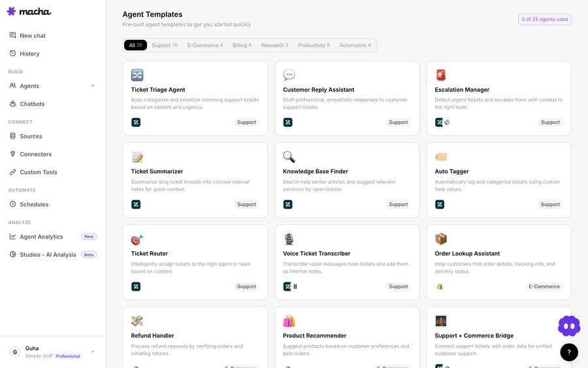The height and width of the screenshot is (368, 588).
Task: Click the Schedules clock icon
Action: 13,204
